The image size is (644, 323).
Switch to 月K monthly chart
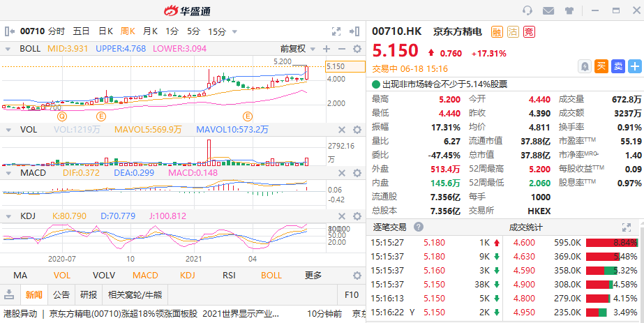point(150,31)
